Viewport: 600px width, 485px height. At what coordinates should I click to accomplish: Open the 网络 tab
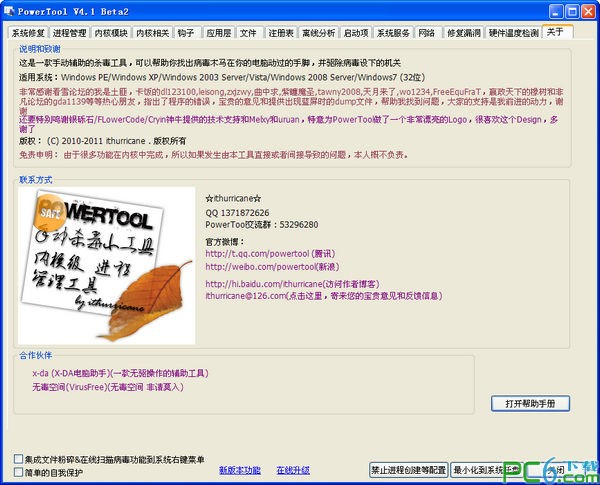point(427,33)
